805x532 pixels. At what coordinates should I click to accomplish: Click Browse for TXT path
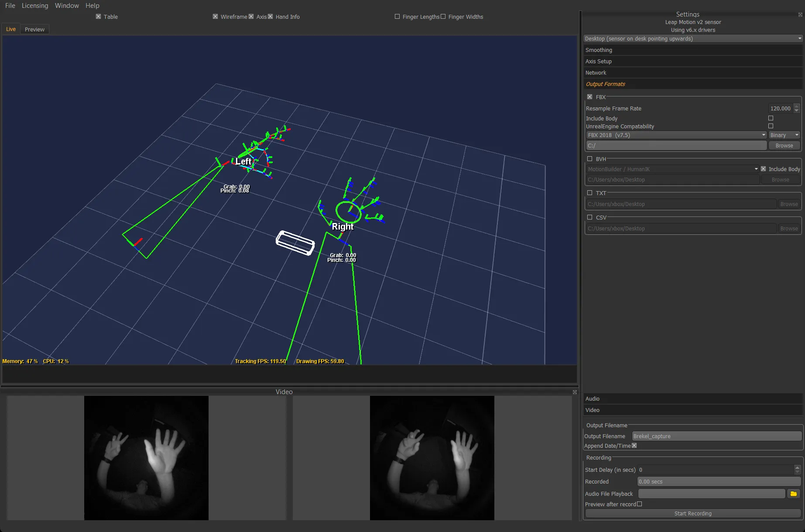(x=789, y=204)
